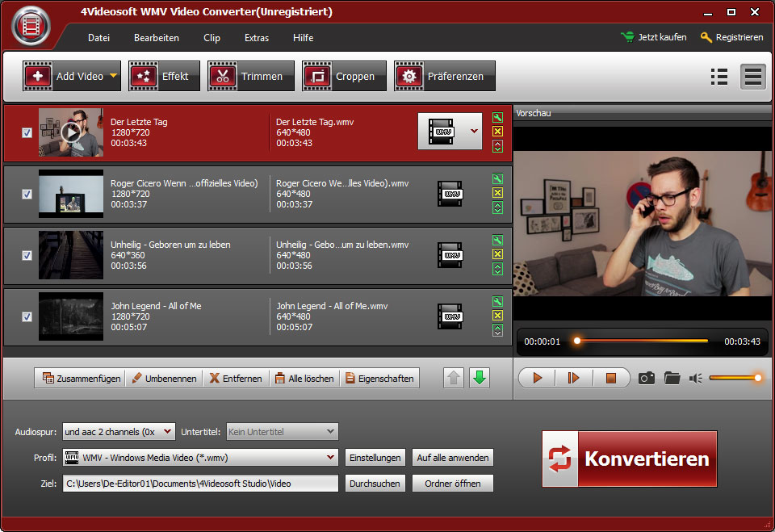This screenshot has width=775, height=532.
Task: Click the preview seek bar
Action: pos(642,341)
